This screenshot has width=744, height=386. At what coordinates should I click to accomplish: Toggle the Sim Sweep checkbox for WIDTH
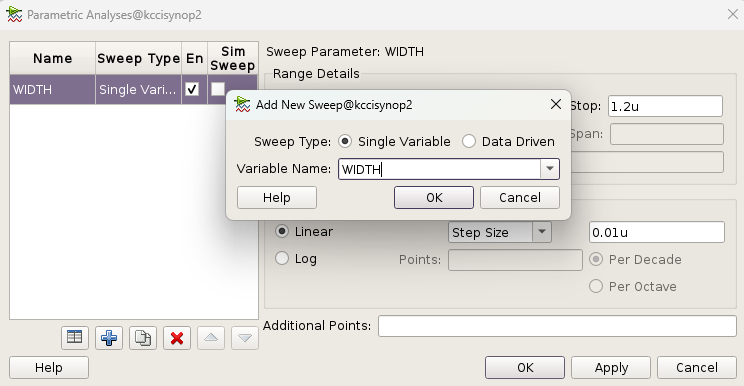(x=218, y=89)
